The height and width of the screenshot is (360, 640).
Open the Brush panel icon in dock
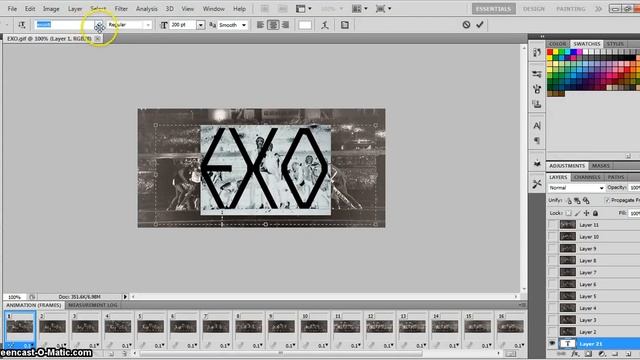(x=537, y=89)
